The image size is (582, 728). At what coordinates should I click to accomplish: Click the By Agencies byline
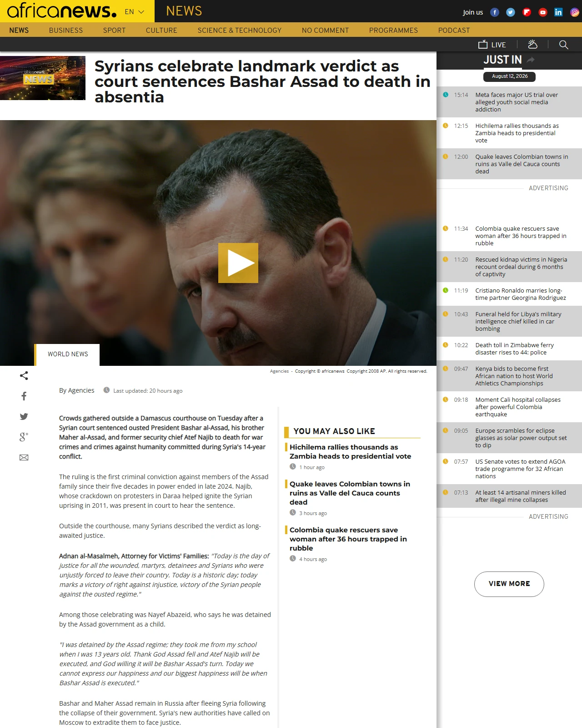click(76, 390)
